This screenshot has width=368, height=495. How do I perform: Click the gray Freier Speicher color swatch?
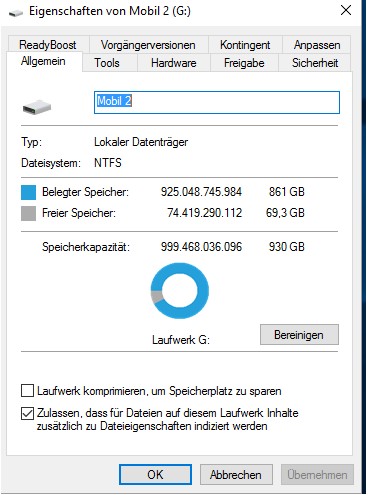[x=28, y=213]
